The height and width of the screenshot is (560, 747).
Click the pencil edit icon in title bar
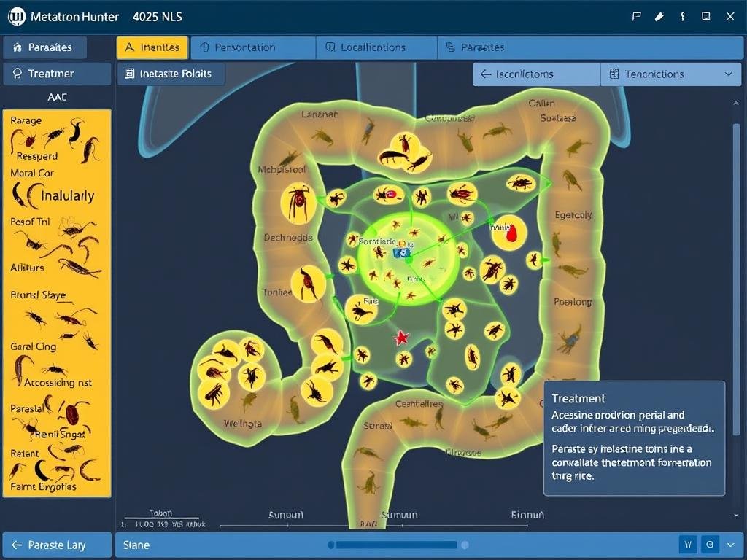coord(659,16)
